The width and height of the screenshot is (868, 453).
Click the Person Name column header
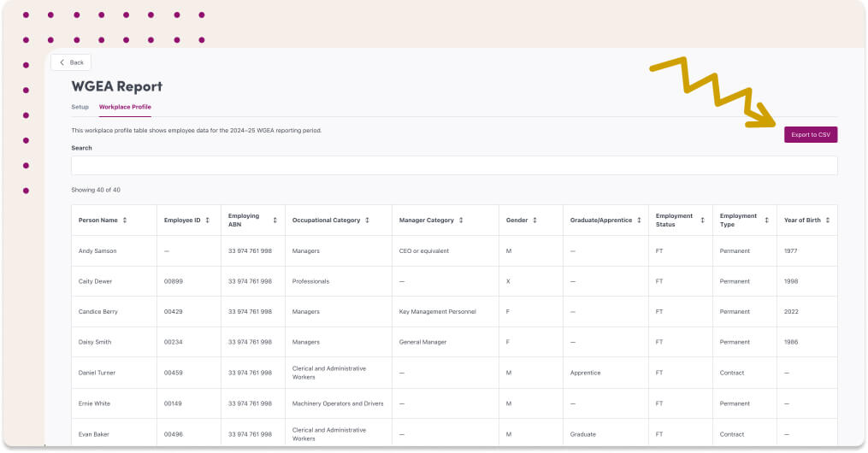[98, 221]
